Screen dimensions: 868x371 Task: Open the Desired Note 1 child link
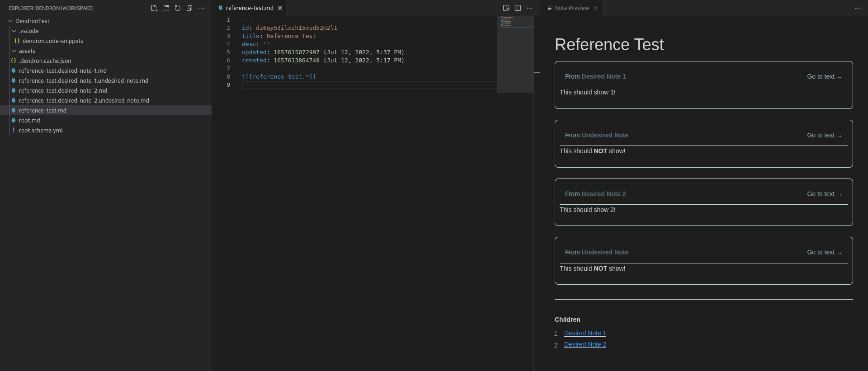585,333
